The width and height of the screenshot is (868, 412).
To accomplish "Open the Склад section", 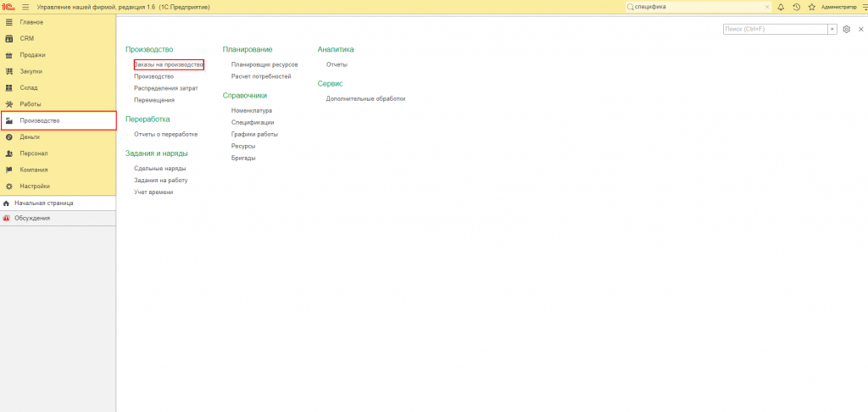I will click(29, 87).
